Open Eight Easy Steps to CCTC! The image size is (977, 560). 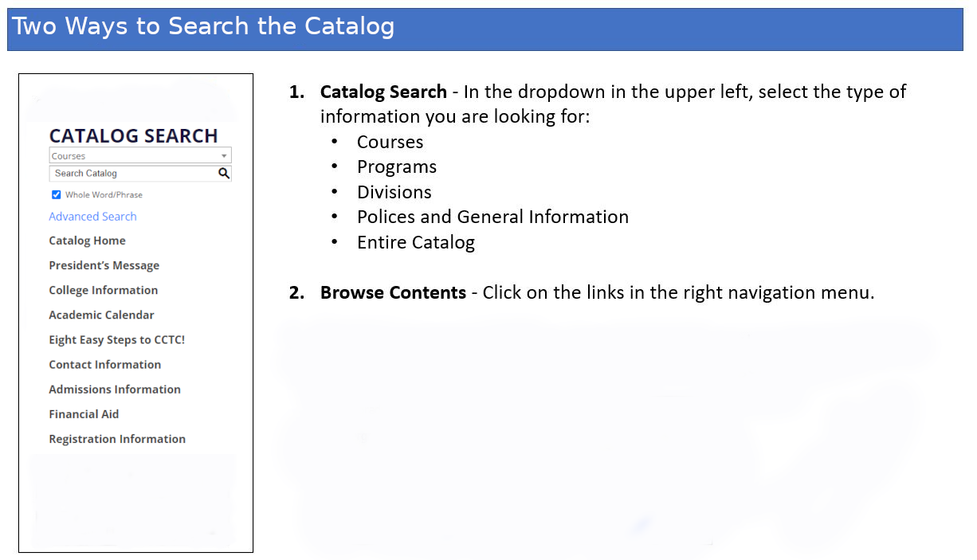click(x=116, y=339)
